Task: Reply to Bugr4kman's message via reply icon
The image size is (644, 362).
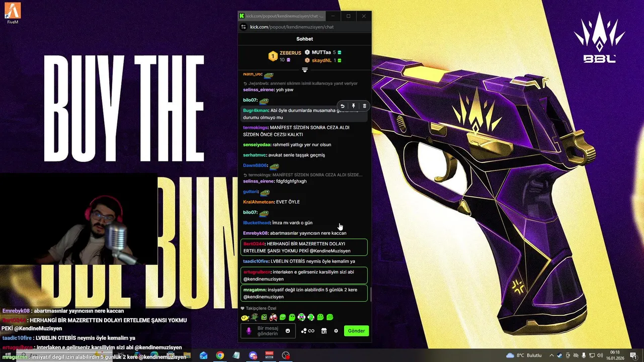Action: pos(342,106)
